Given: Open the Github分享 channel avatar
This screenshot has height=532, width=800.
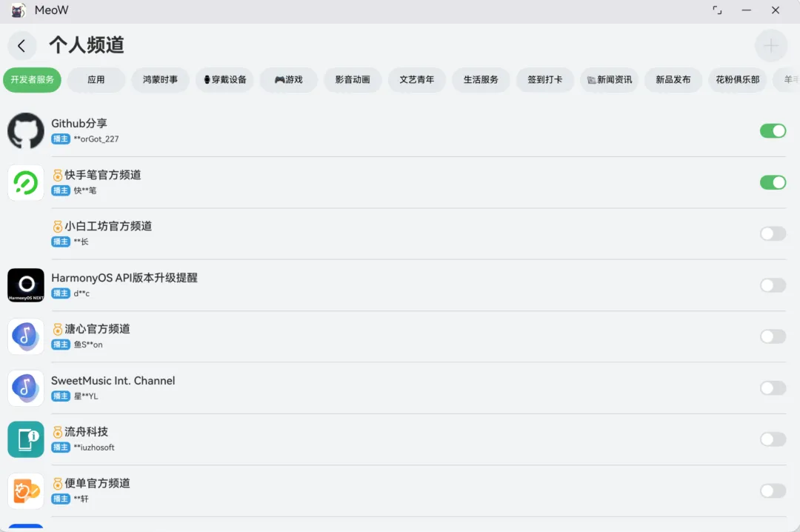Looking at the screenshot, I should click(x=26, y=130).
